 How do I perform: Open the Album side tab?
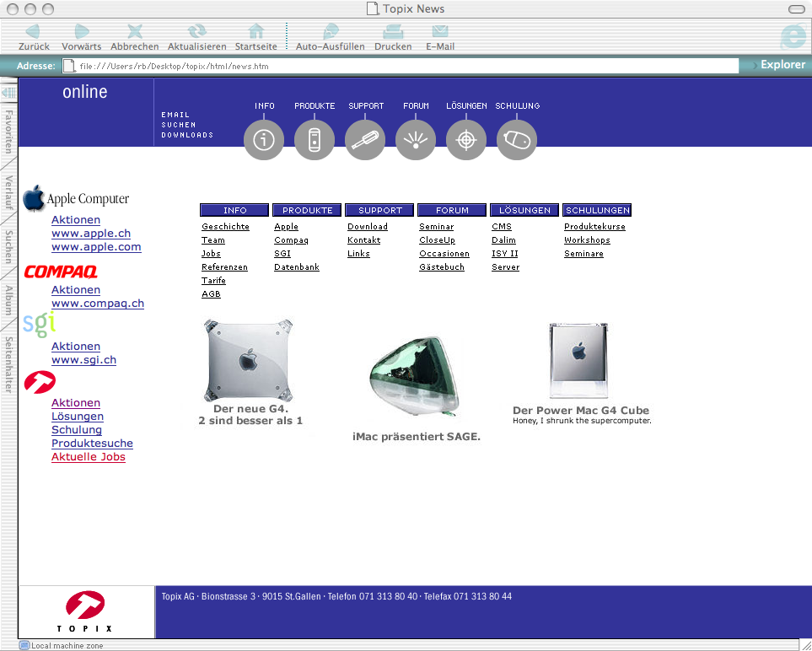pyautogui.click(x=8, y=300)
